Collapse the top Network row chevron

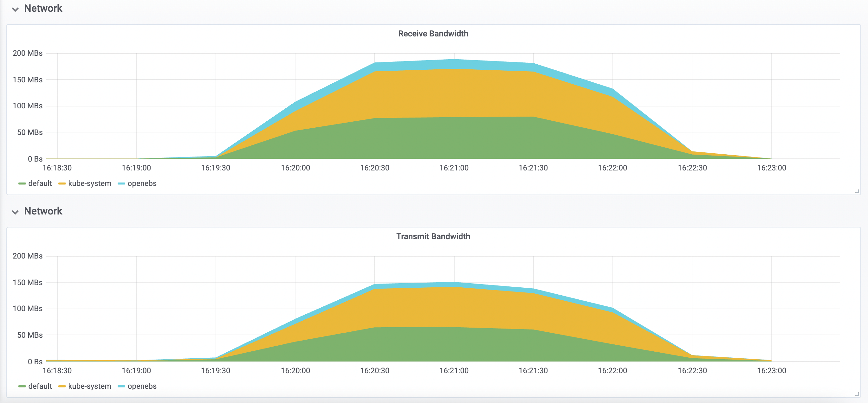coord(15,10)
